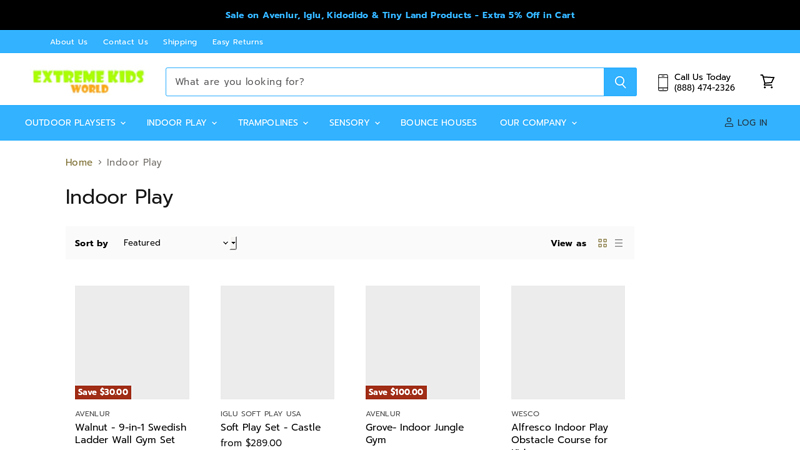Click the Soft Play Set - Castle title

270,428
